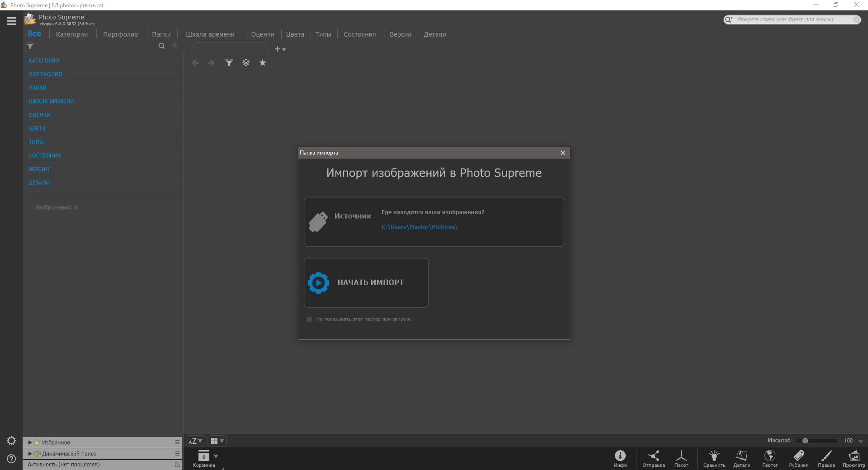
Task: Open the hamburger main menu
Action: coord(11,21)
